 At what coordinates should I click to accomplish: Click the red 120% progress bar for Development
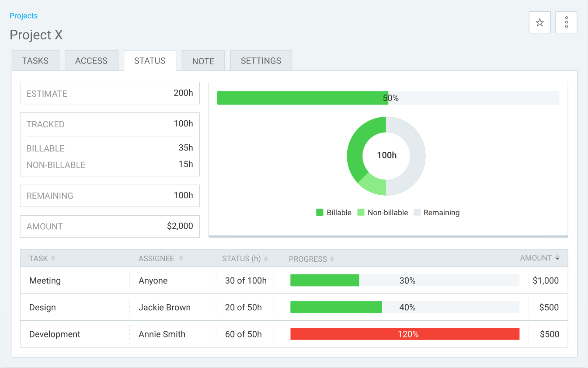pos(405,334)
